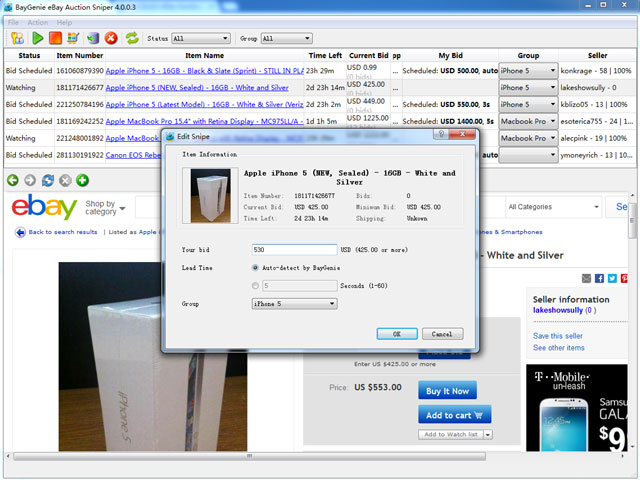This screenshot has height=480, width=640.
Task: Click the red X delete icon in toolbar
Action: [x=111, y=38]
